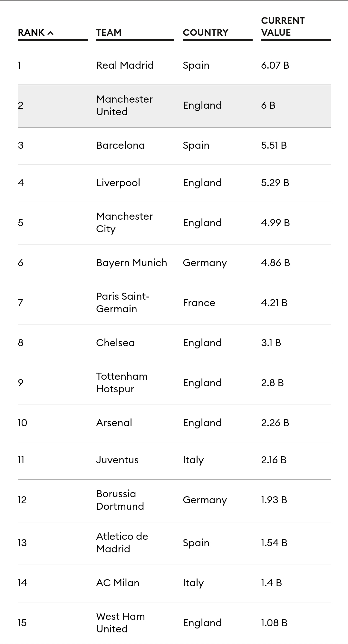Screen dimensions: 348x644
Task: Select the AC Milan row
Action: (x=174, y=583)
